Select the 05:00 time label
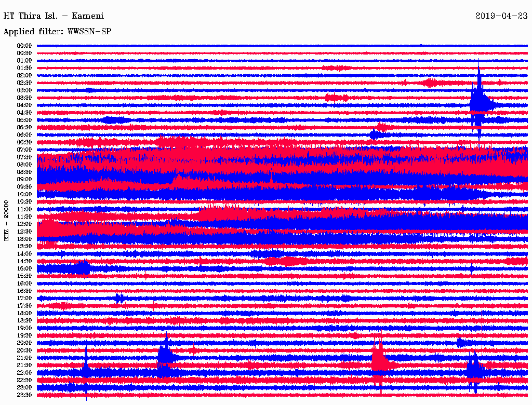 (24, 120)
